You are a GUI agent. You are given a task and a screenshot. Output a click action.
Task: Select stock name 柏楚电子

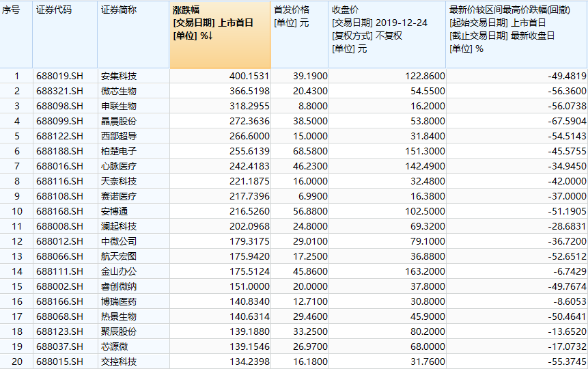pyautogui.click(x=119, y=151)
